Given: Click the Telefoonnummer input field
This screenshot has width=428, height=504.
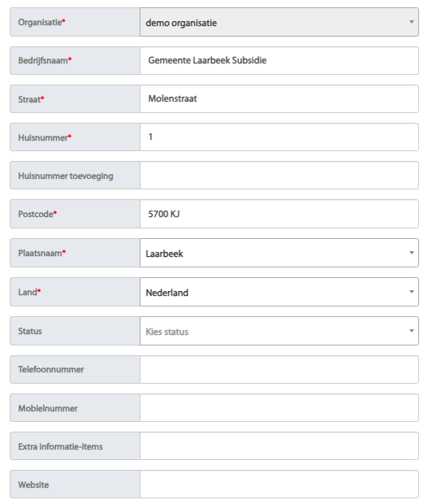Looking at the screenshot, I should tap(279, 370).
